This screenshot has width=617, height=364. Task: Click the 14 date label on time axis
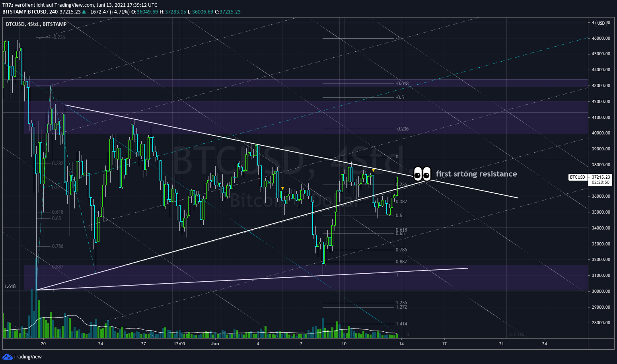(401, 344)
